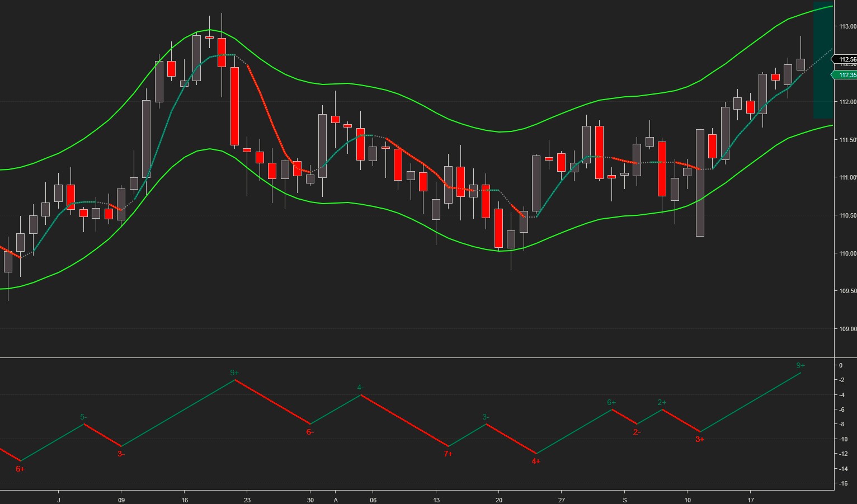Click the 109.00 price axis label

847,329
